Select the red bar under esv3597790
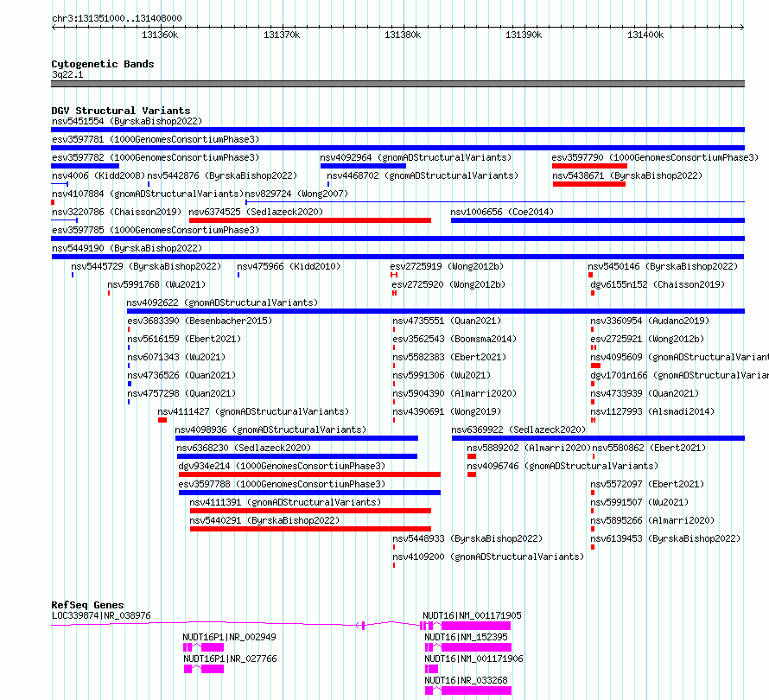The image size is (769, 700). pyautogui.click(x=589, y=166)
